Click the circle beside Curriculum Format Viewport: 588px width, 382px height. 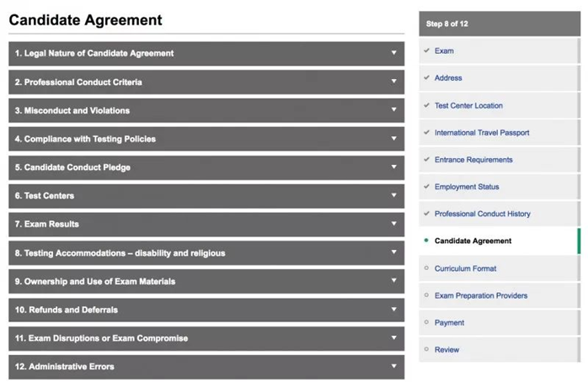pyautogui.click(x=427, y=268)
